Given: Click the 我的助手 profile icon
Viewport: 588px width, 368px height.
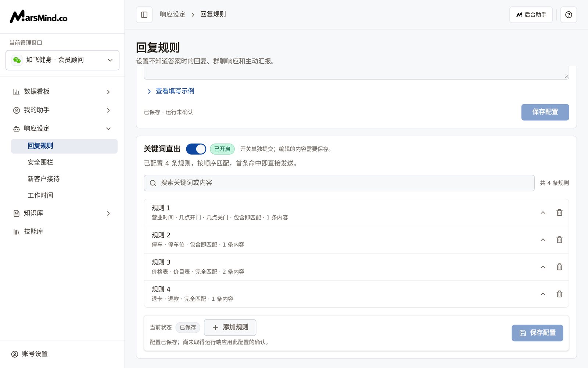Looking at the screenshot, I should [16, 110].
